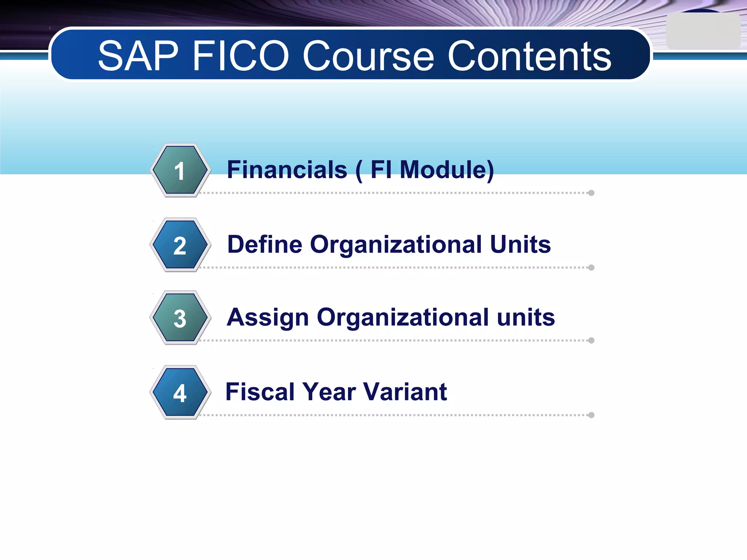Click the gray placeholder box top right
This screenshot has width=747, height=560.
(703, 32)
